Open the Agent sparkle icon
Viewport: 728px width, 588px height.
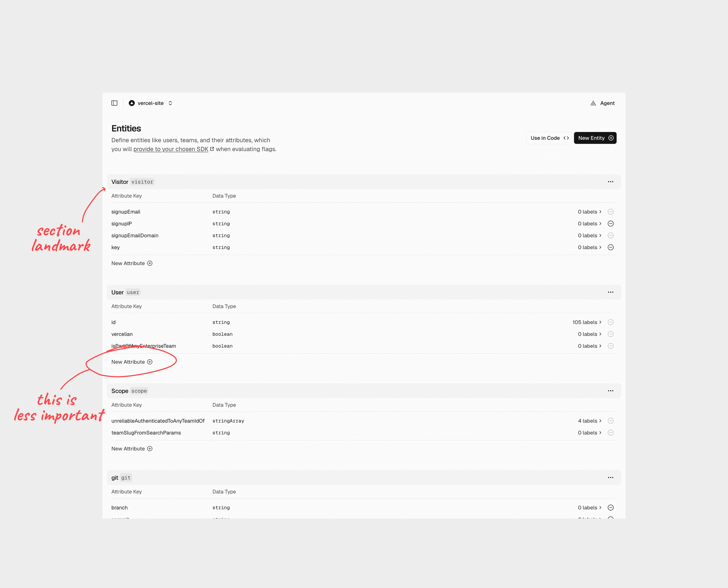pos(593,103)
